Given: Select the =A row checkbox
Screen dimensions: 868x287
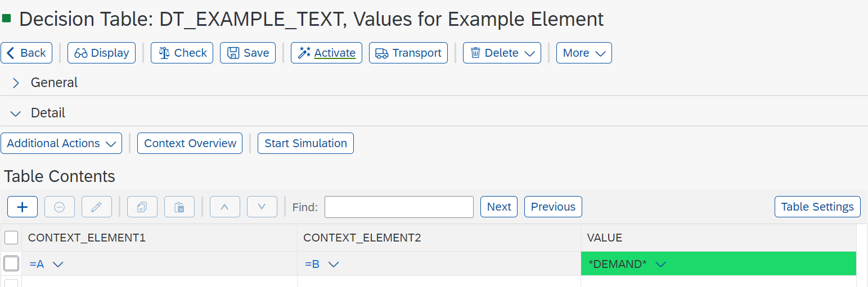Looking at the screenshot, I should [x=11, y=263].
